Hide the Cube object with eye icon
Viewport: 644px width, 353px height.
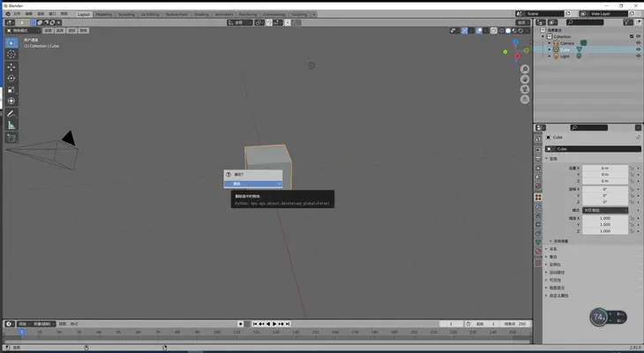click(x=638, y=49)
